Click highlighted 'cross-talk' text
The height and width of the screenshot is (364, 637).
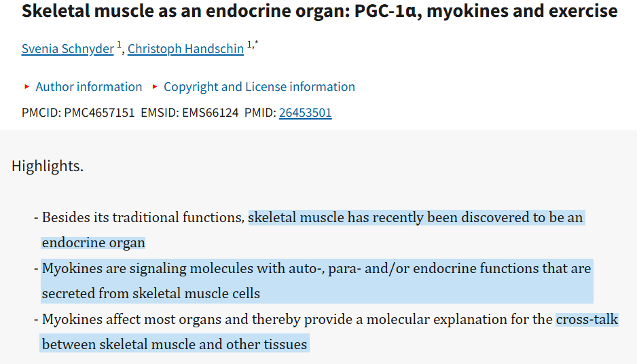(x=587, y=319)
